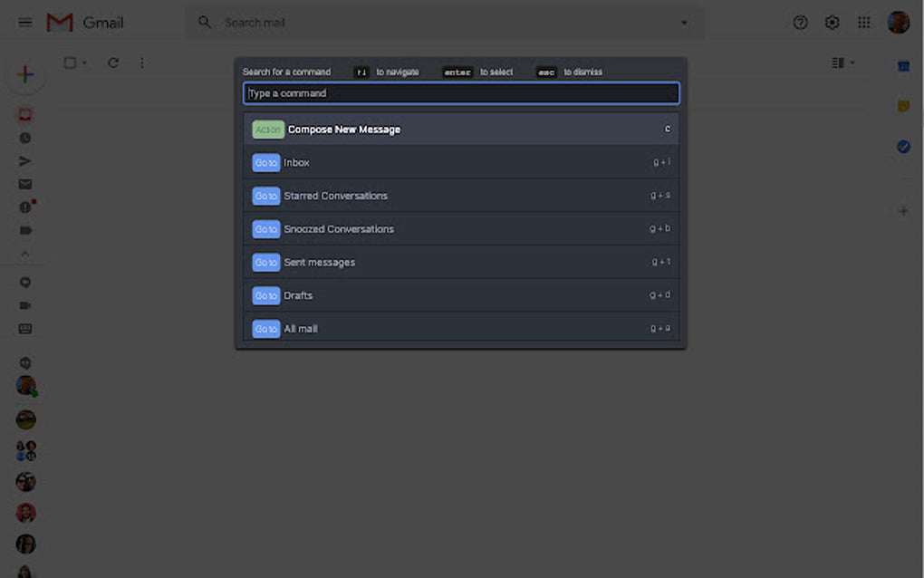The image size is (924, 578).
Task: Open the Google apps grid
Action: coord(863,22)
